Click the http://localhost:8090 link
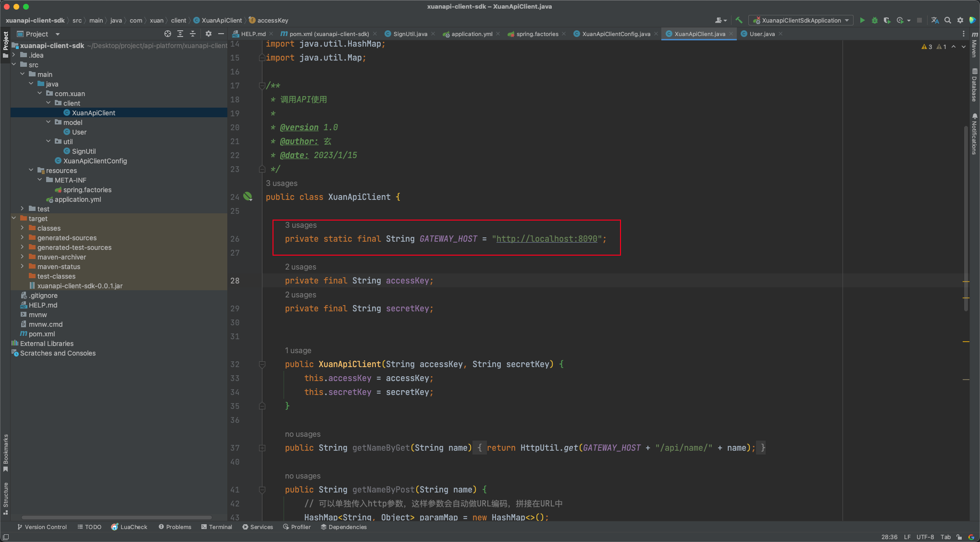This screenshot has width=980, height=542. pyautogui.click(x=546, y=239)
